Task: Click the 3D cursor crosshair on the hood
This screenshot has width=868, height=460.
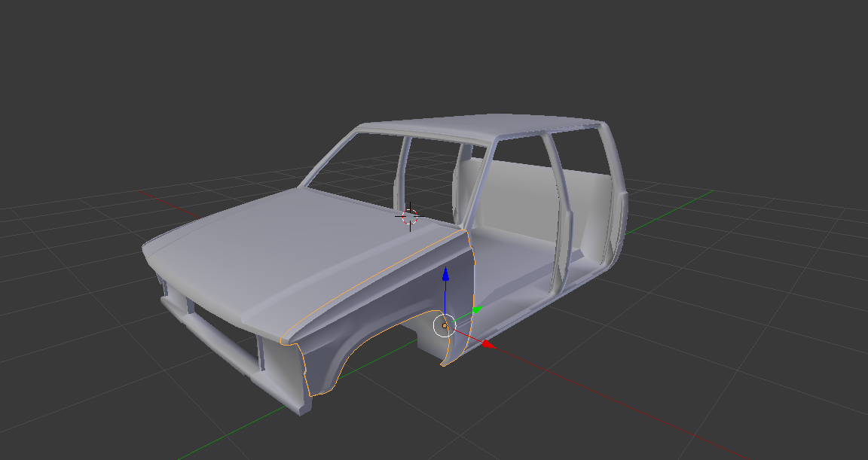Action: coord(410,217)
